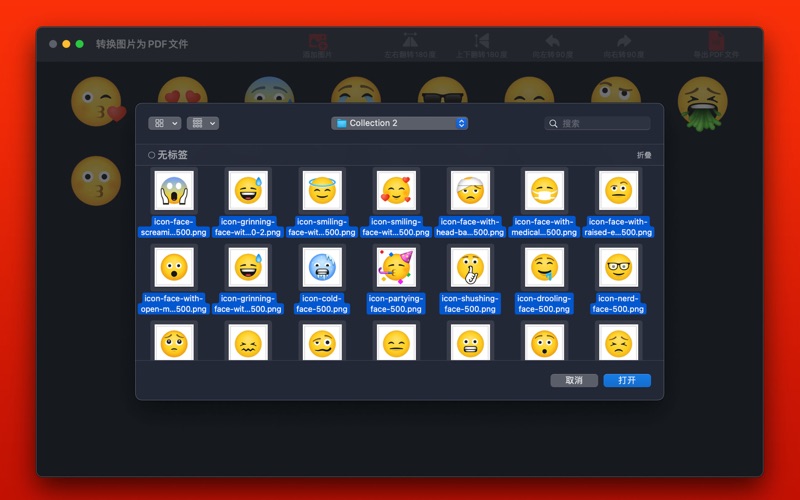800x500 pixels.
Task: Click the 无标签 tag group header
Action: point(171,155)
